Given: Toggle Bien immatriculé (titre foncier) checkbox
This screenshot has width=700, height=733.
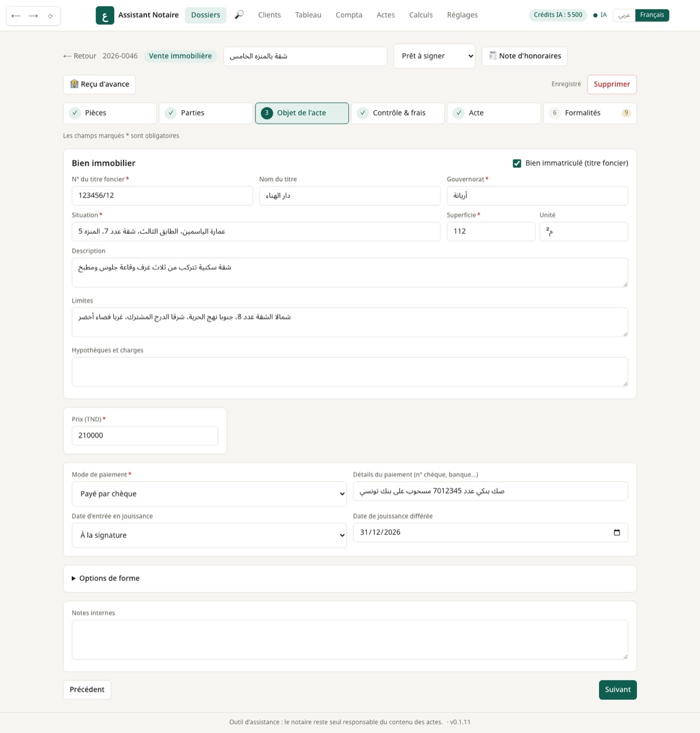Looking at the screenshot, I should [x=517, y=163].
